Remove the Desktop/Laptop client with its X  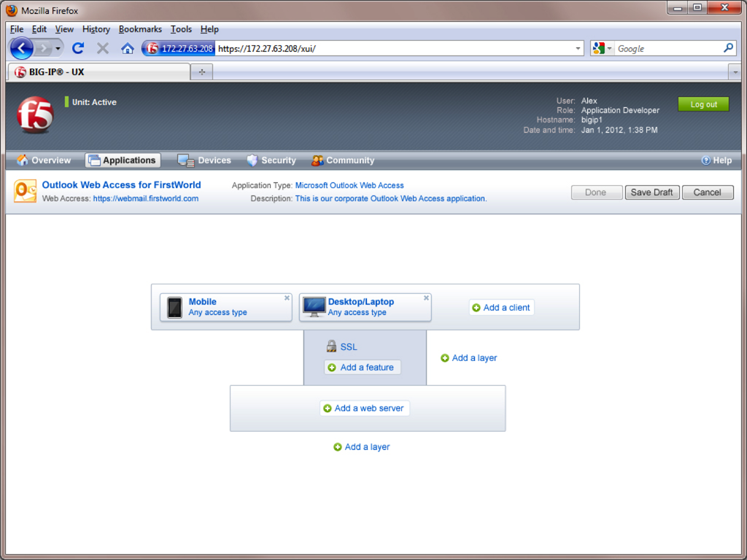point(426,298)
